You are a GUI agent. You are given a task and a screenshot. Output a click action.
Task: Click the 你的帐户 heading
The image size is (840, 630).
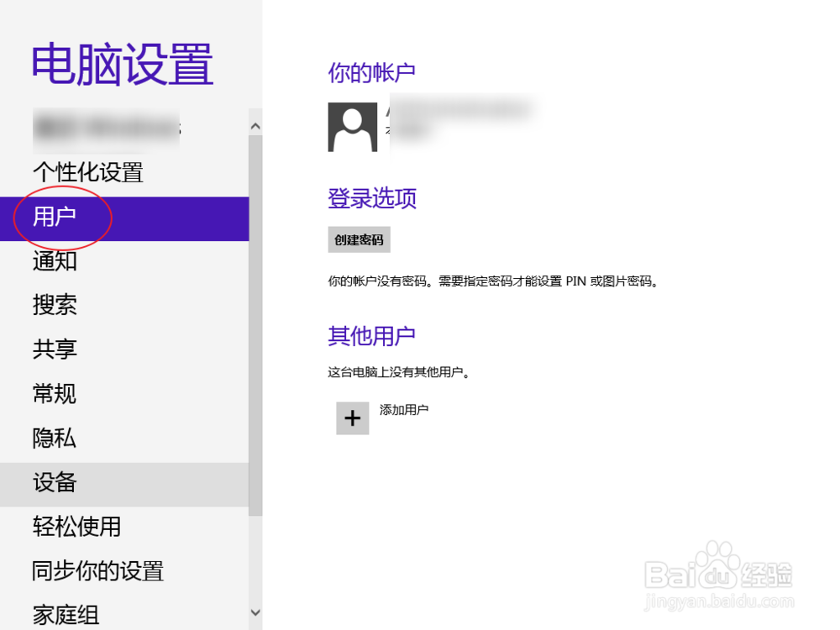click(x=372, y=73)
